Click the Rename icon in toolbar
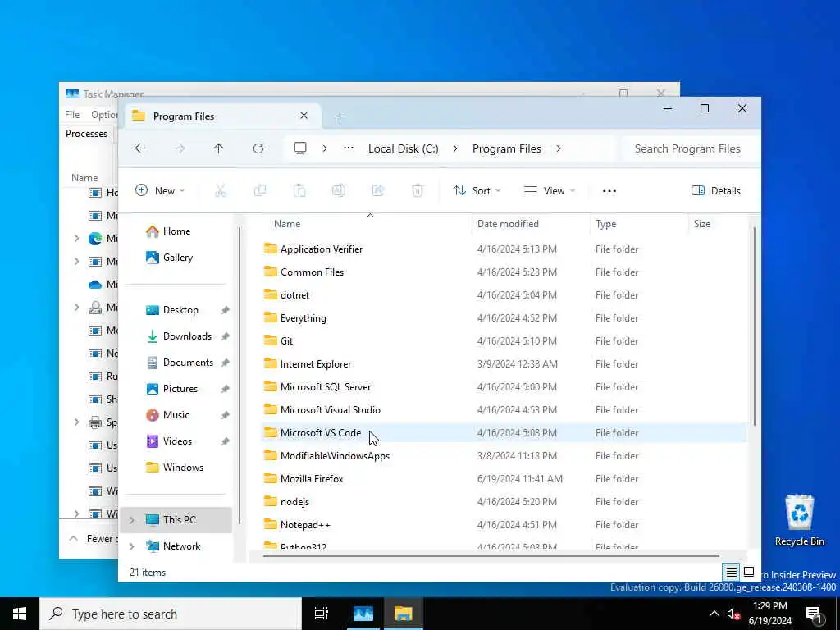This screenshot has height=630, width=840. (339, 190)
